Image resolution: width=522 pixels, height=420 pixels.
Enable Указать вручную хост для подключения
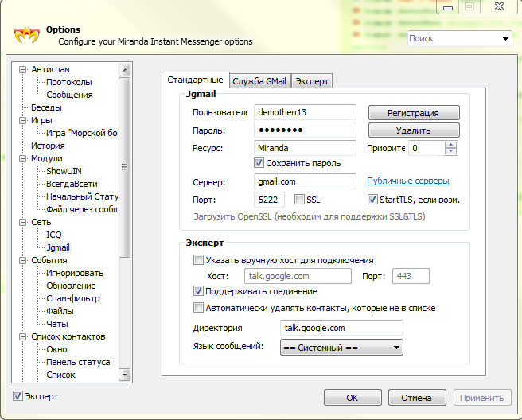tap(198, 260)
